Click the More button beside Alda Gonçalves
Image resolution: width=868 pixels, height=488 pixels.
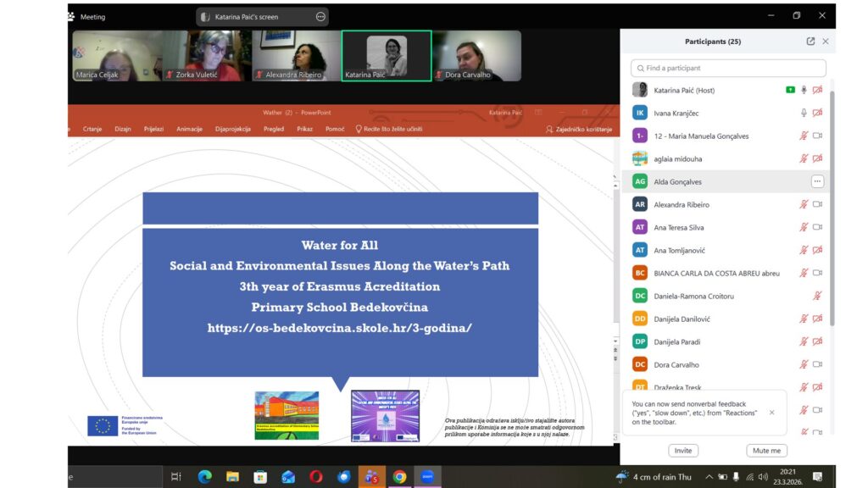[x=817, y=181]
